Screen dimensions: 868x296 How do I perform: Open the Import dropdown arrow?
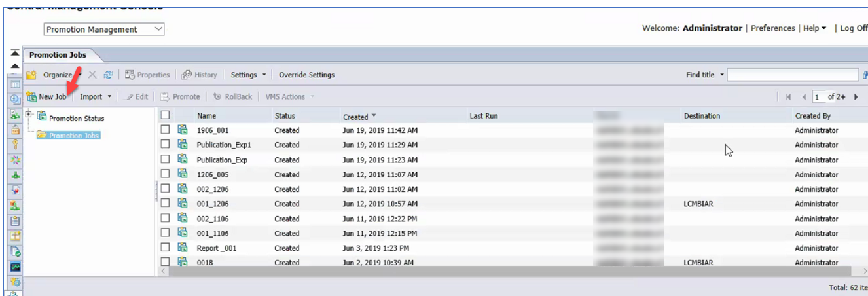pyautogui.click(x=109, y=97)
